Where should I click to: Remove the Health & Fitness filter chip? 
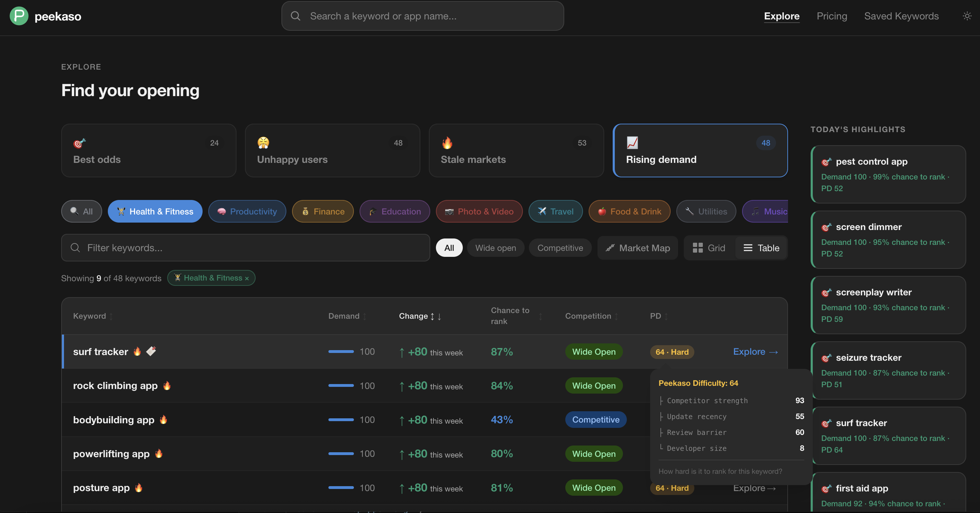tap(247, 278)
